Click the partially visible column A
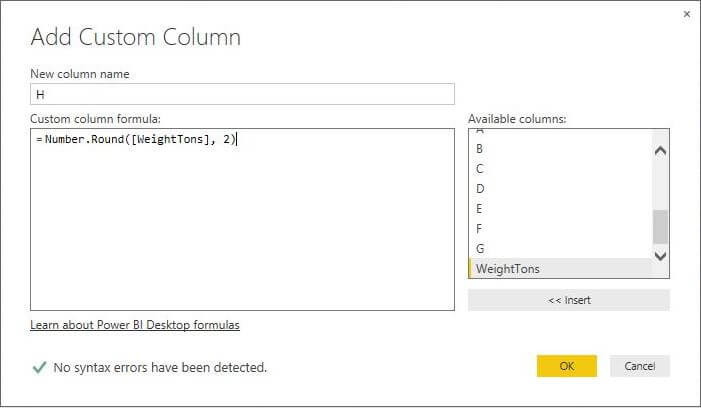Screen dimensions: 701x408 (x=480, y=132)
